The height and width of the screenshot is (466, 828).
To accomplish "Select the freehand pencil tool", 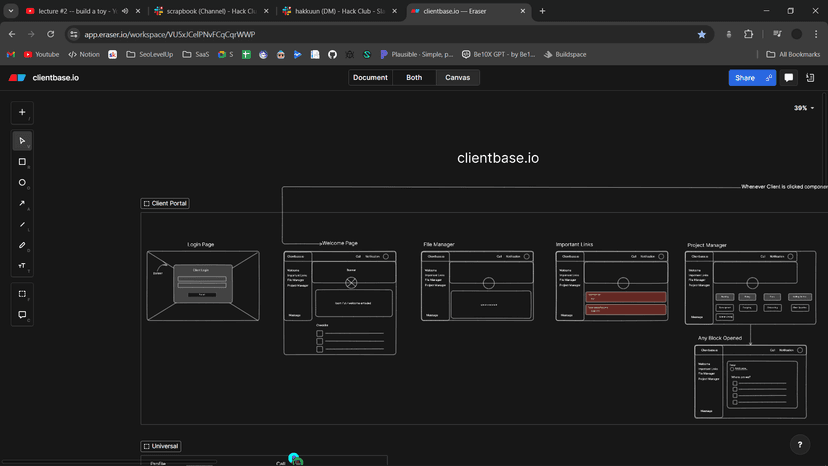I will pyautogui.click(x=22, y=245).
